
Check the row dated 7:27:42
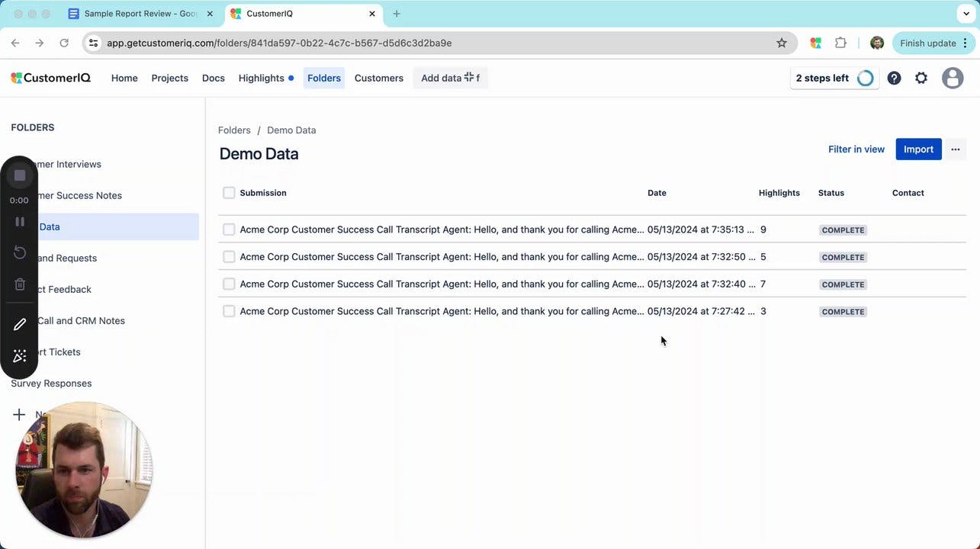pyautogui.click(x=229, y=311)
